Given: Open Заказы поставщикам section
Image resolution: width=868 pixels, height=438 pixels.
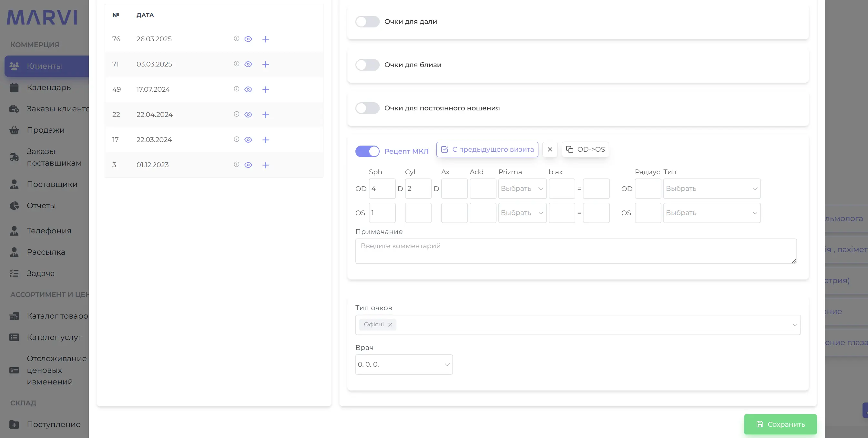Looking at the screenshot, I should (54, 157).
